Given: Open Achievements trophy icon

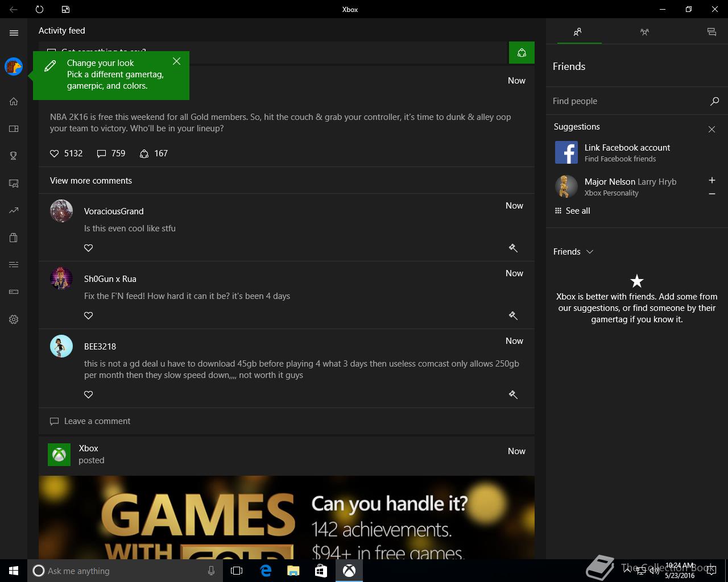Looking at the screenshot, I should tap(14, 156).
